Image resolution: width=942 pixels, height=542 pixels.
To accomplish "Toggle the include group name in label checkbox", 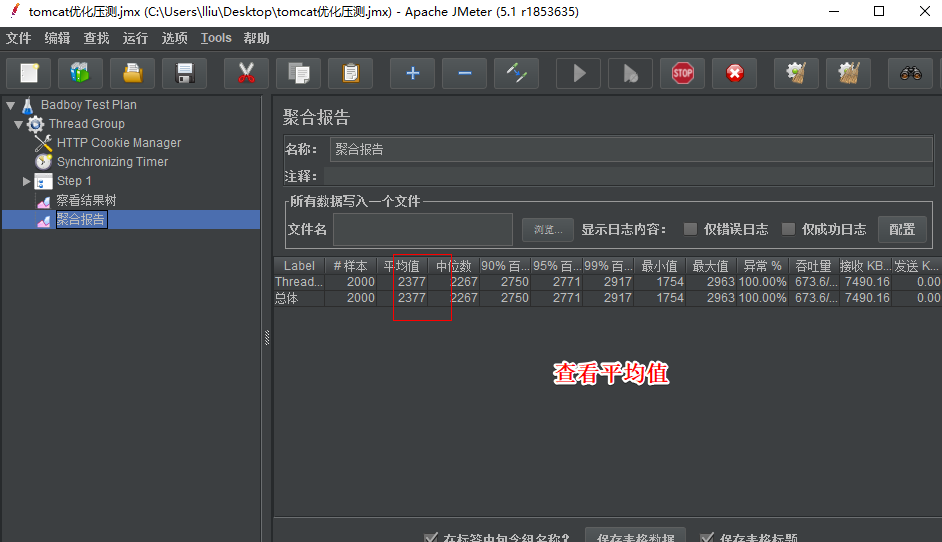I will tap(430, 537).
